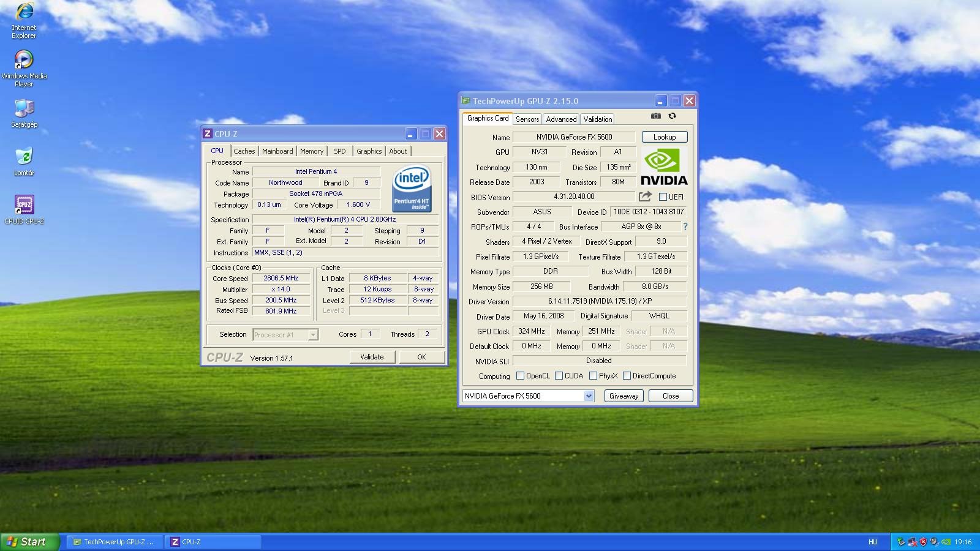Select the Windows Media Player desktop icon
Image resolution: width=980 pixels, height=551 pixels.
[24, 68]
